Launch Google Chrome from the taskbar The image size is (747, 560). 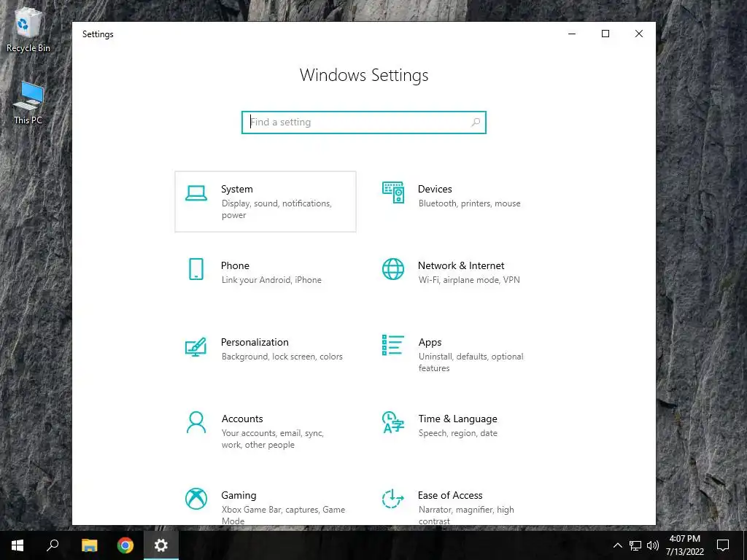tap(125, 545)
